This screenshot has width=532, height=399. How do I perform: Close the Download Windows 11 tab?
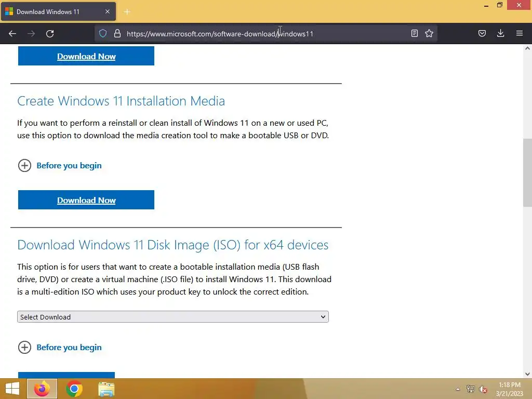pyautogui.click(x=107, y=11)
